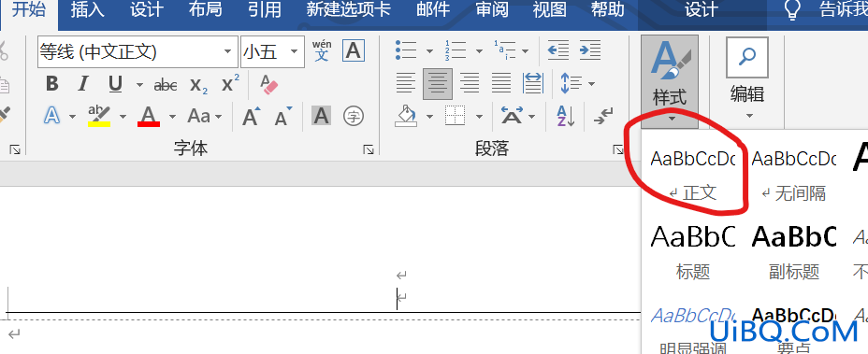Open bullet library dropdown arrow
This screenshot has width=868, height=354.
[429, 51]
